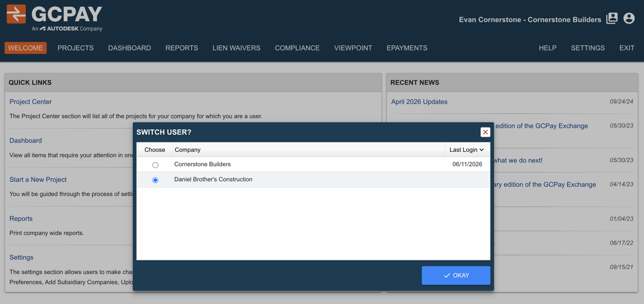This screenshot has height=304, width=644.
Task: Click the RECENT NEWS panel header
Action: (x=512, y=82)
